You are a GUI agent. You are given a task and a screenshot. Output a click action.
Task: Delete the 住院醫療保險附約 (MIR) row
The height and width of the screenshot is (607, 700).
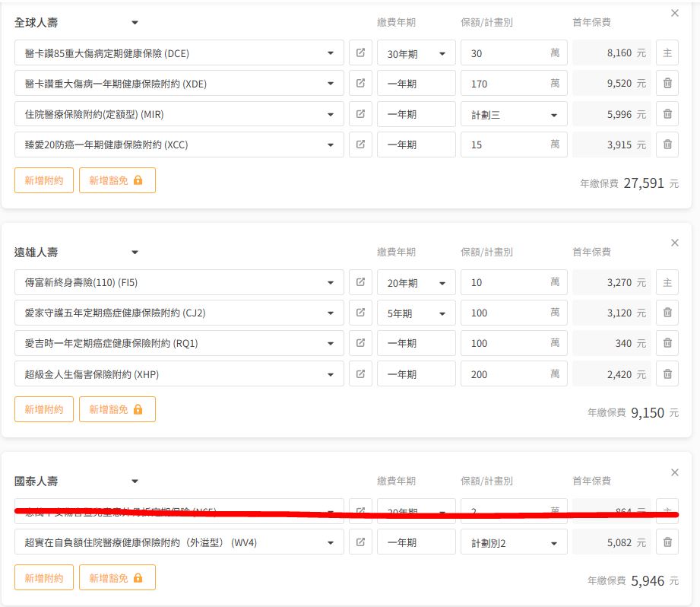pos(667,114)
